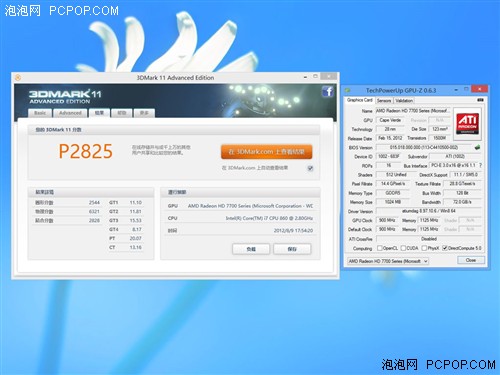Open the AMD Radeon HD 7700 card dropdown
The height and width of the screenshot is (375, 500).
388,261
